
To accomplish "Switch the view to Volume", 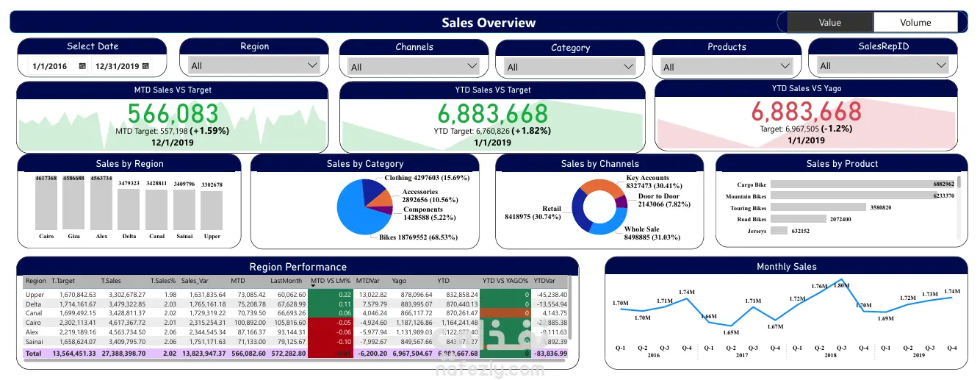I will tap(916, 23).
